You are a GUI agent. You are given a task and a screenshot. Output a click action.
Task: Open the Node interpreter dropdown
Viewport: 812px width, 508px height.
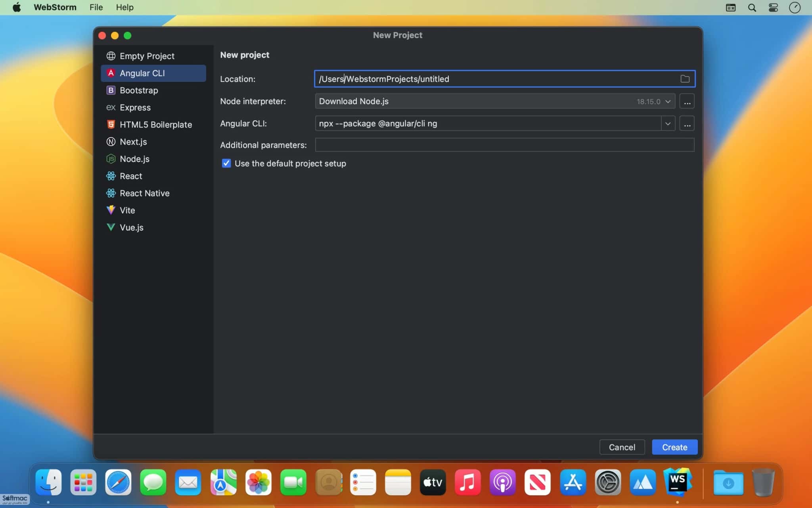coord(495,101)
